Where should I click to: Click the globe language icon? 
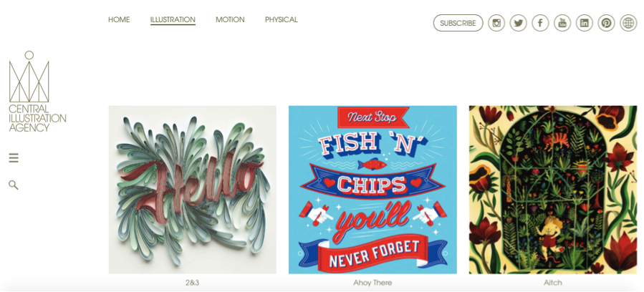[x=628, y=23]
